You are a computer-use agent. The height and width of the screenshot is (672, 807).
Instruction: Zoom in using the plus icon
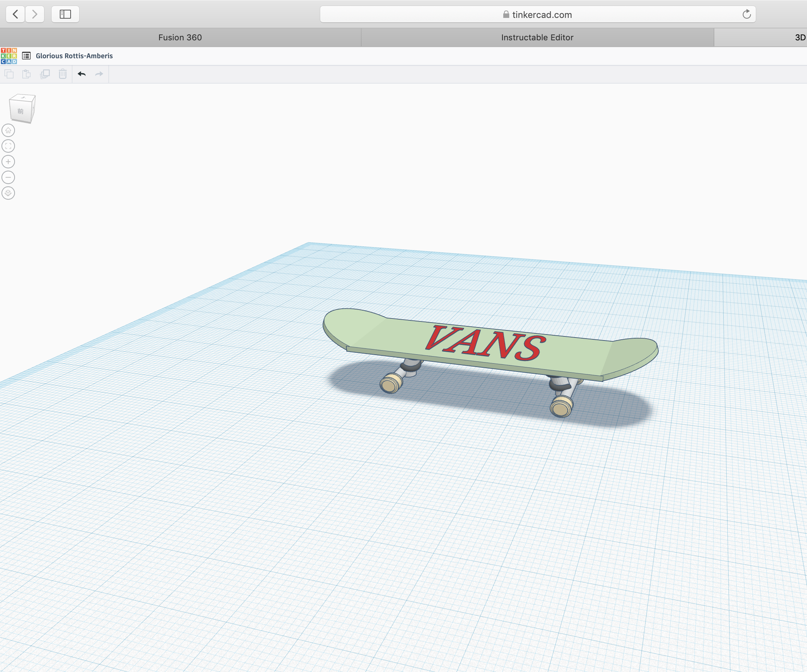coord(8,162)
